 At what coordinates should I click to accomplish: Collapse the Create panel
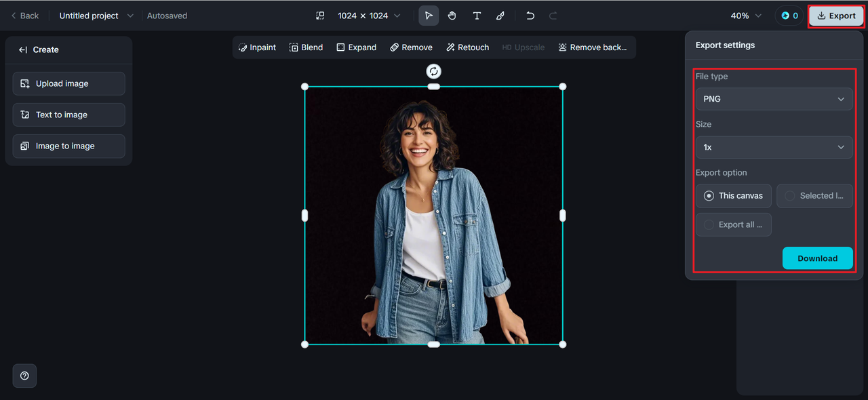click(x=22, y=49)
